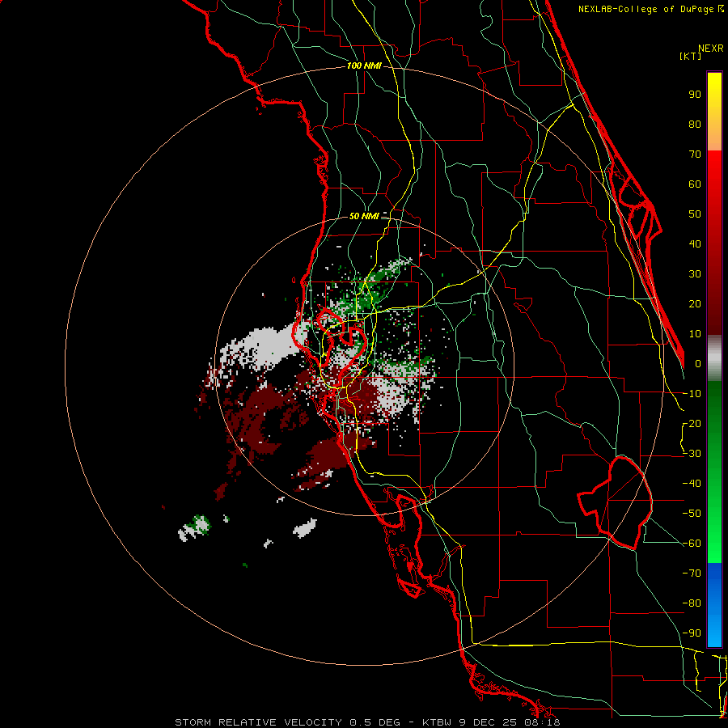Click the "50 NMI" range ring label
Viewport: 728px width, 728px height.
364,216
